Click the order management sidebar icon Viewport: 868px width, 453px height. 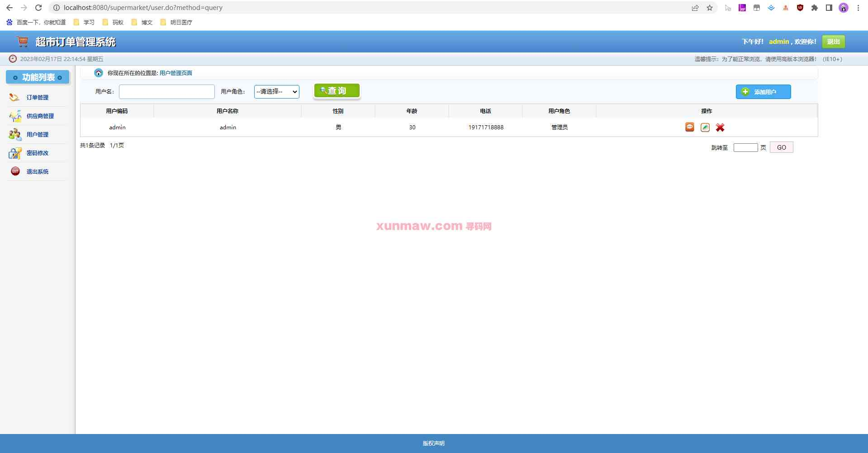tap(14, 97)
